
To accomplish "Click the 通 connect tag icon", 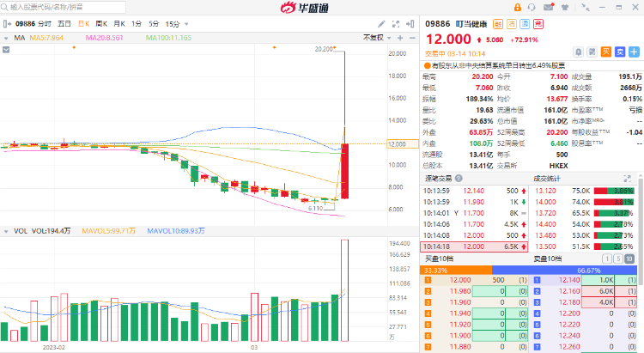I will (525, 24).
